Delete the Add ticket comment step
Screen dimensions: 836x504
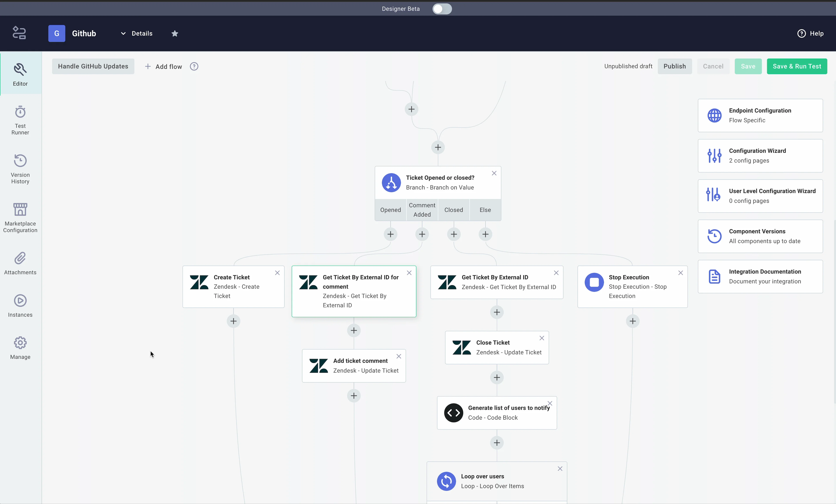[399, 356]
